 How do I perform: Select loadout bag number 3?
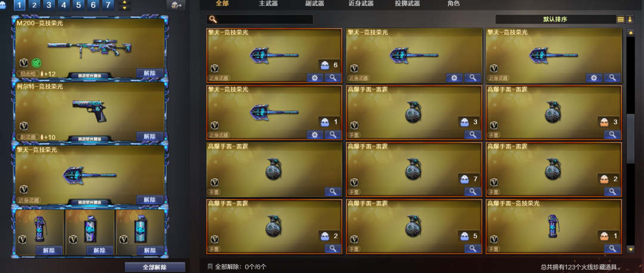49,5
